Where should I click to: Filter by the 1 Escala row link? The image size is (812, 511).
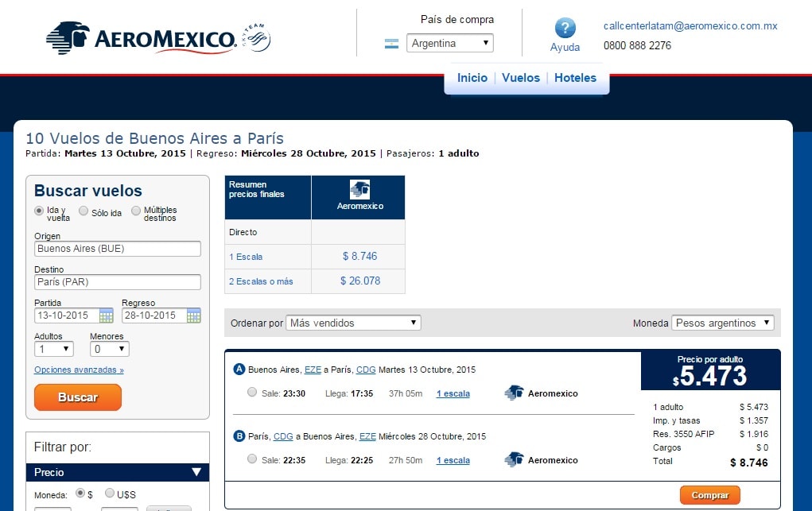coord(246,257)
